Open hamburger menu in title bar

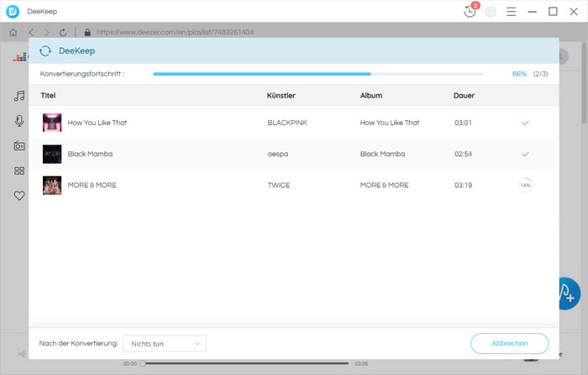[x=511, y=12]
